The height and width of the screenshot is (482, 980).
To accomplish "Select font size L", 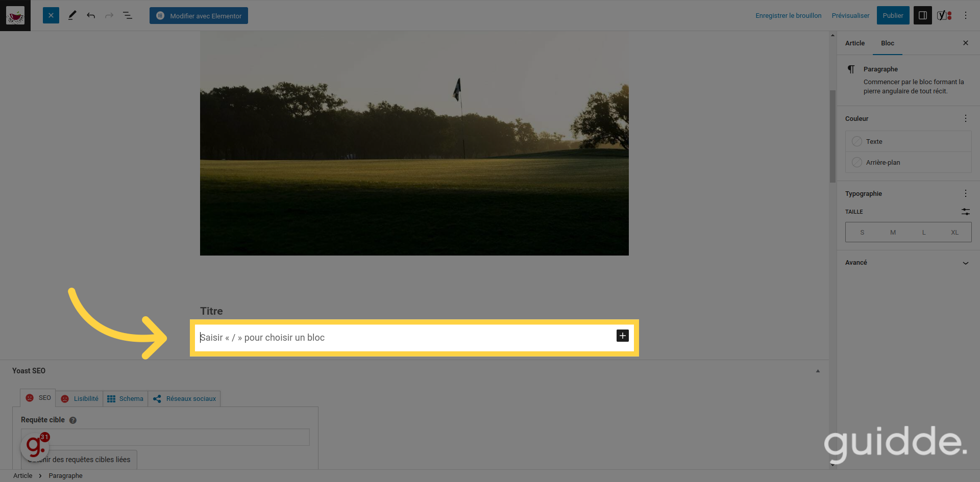I will point(924,233).
